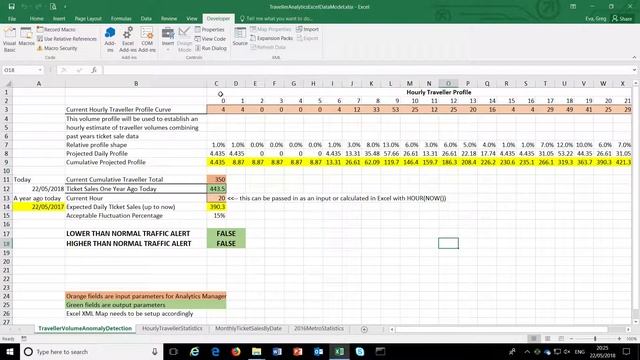Open the XML Source pane
Image resolution: width=640 pixels, height=360 pixels.
(240, 37)
